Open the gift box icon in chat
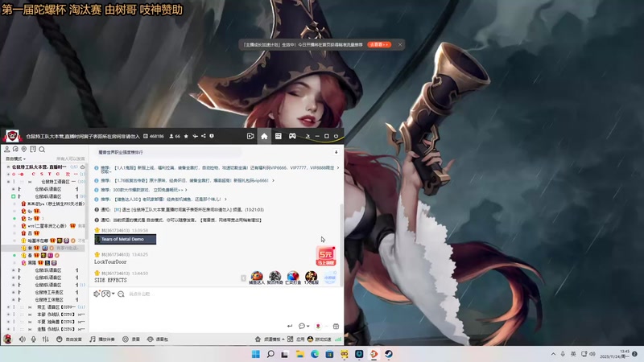 336,326
